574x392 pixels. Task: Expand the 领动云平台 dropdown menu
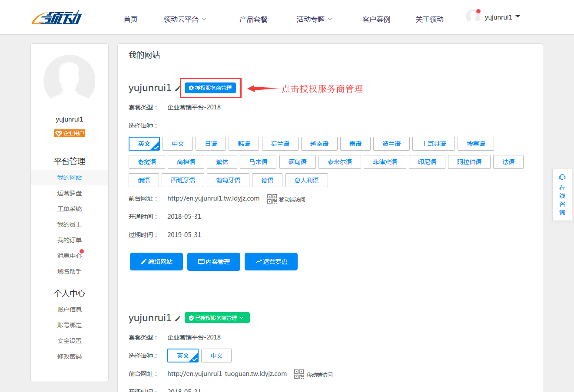pos(185,19)
